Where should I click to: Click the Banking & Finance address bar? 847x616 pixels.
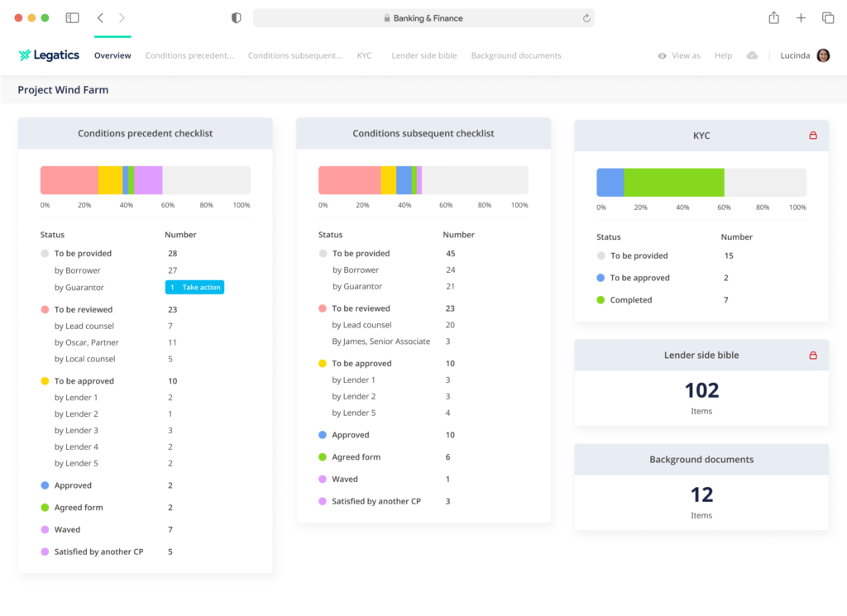point(423,18)
